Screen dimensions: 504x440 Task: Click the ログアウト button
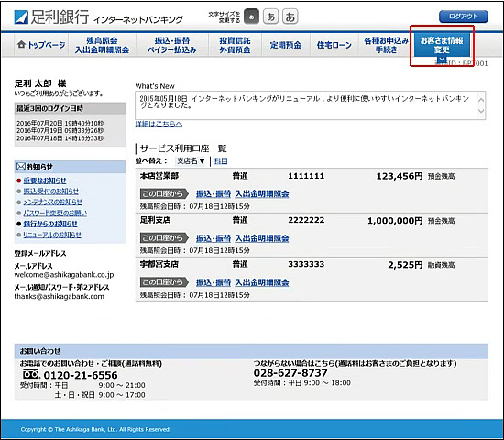[x=464, y=16]
